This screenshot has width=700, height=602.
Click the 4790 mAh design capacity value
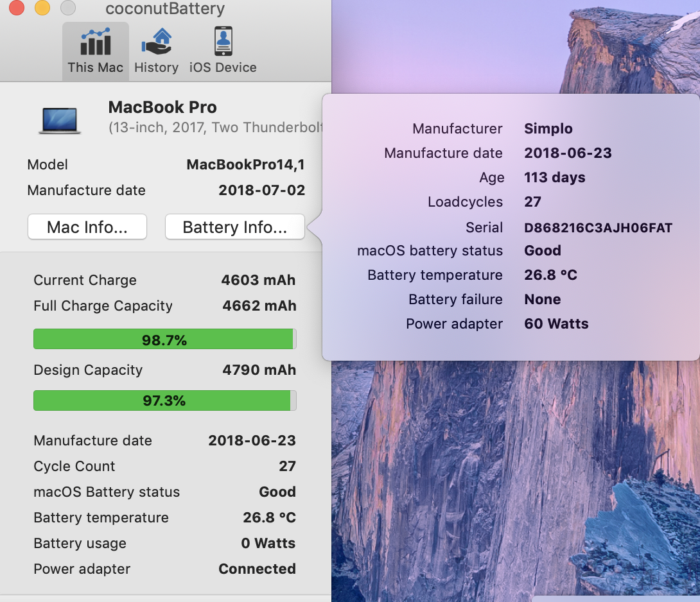[x=259, y=370]
